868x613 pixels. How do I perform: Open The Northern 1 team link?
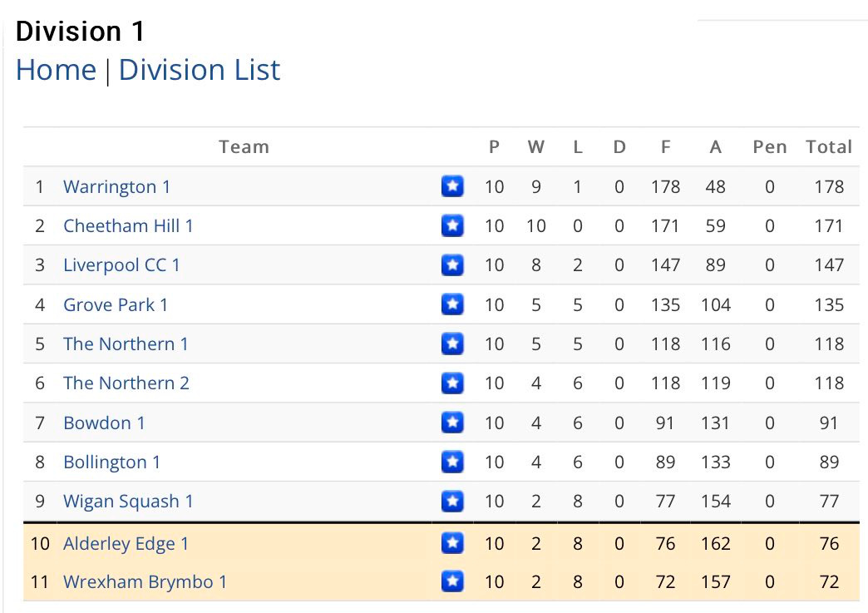click(126, 344)
